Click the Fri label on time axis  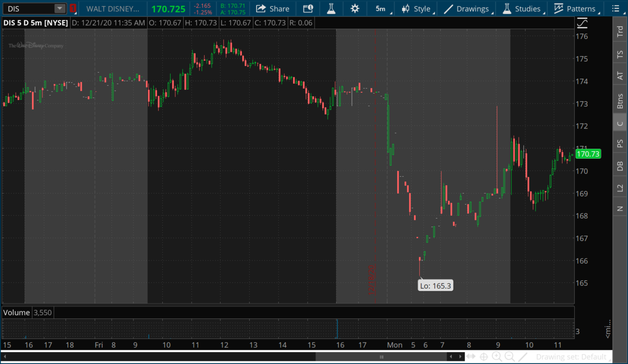[99, 345]
